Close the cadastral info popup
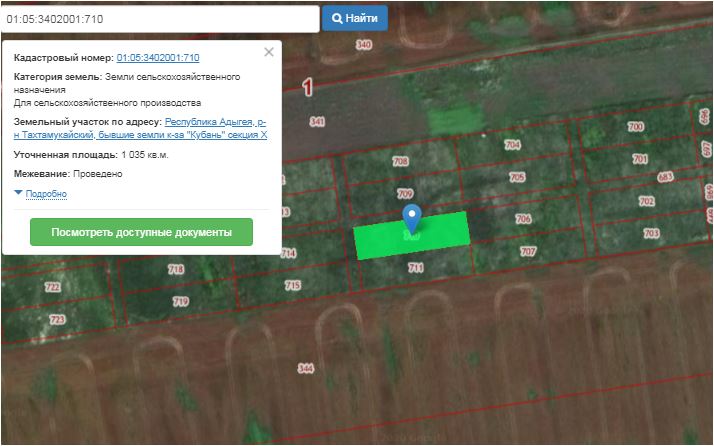The image size is (714, 446). [x=268, y=52]
